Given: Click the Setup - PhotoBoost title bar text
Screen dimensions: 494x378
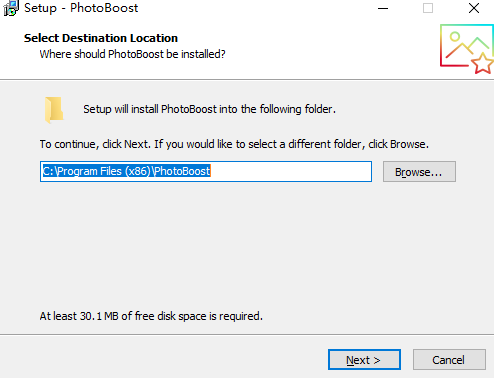Looking at the screenshot, I should [x=81, y=8].
